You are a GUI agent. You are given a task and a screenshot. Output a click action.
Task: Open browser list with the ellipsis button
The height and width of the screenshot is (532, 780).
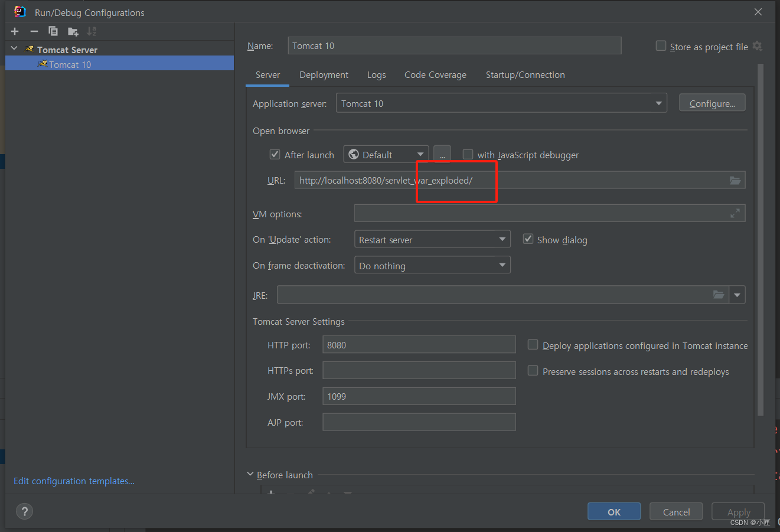(442, 155)
